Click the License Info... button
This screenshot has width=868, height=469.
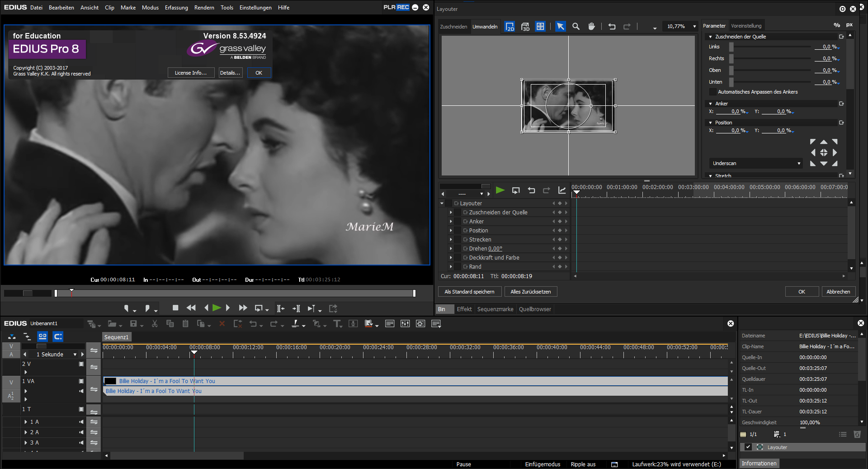click(191, 73)
